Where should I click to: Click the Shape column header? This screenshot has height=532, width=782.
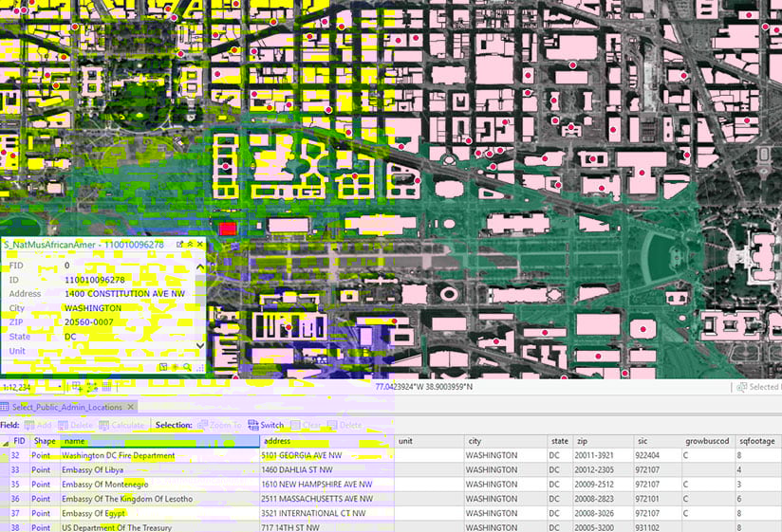click(x=45, y=441)
